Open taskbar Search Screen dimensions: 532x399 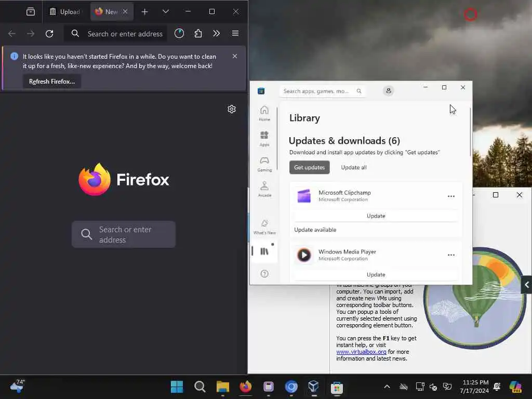click(200, 387)
